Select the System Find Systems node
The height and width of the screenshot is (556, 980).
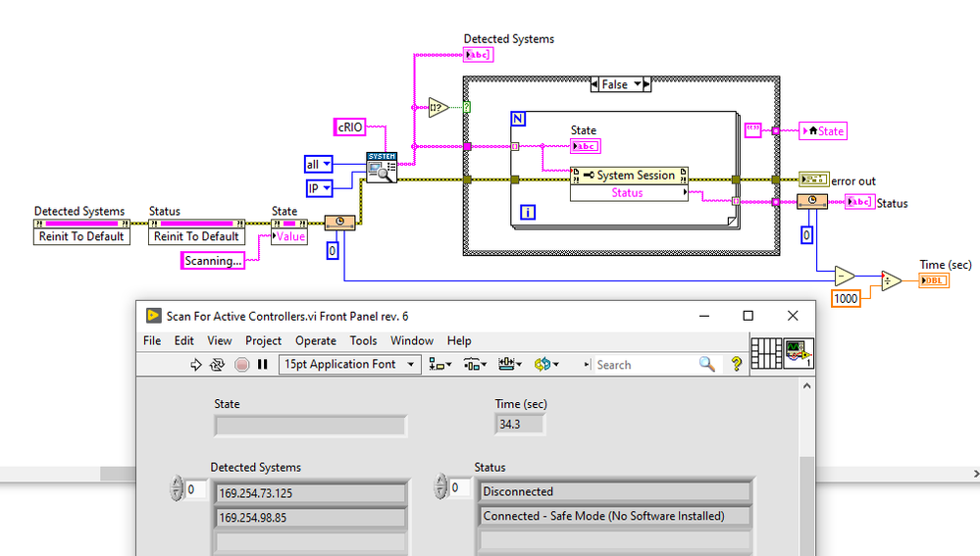pyautogui.click(x=382, y=168)
